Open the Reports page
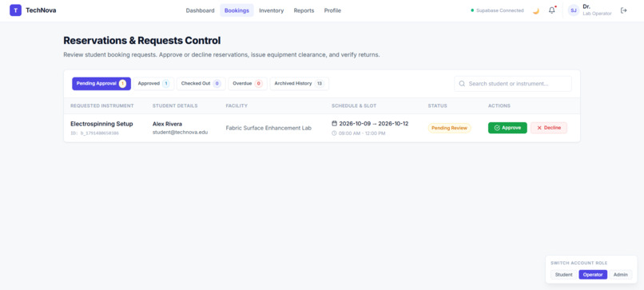The image size is (644, 290). click(304, 10)
